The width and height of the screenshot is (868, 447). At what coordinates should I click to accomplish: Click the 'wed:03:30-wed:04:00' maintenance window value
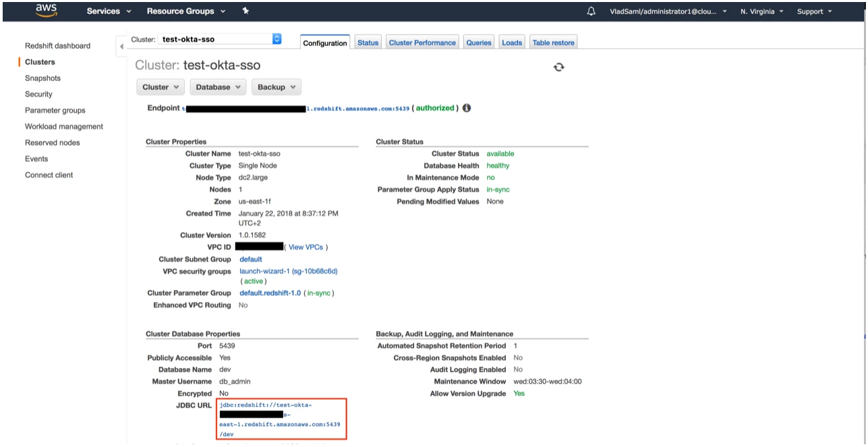(548, 382)
